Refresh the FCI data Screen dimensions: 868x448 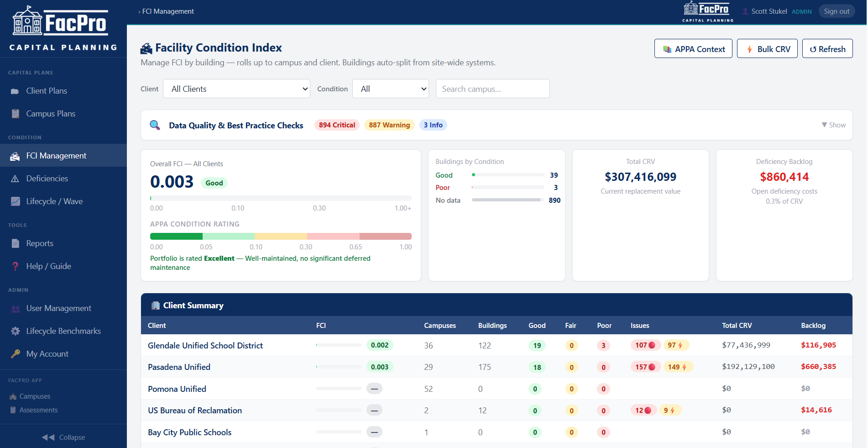(x=827, y=48)
